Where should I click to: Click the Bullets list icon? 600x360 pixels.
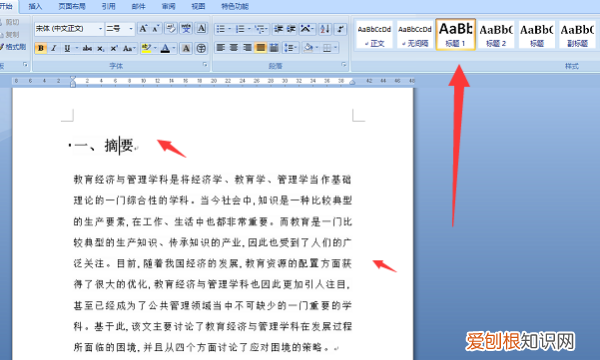(220, 29)
